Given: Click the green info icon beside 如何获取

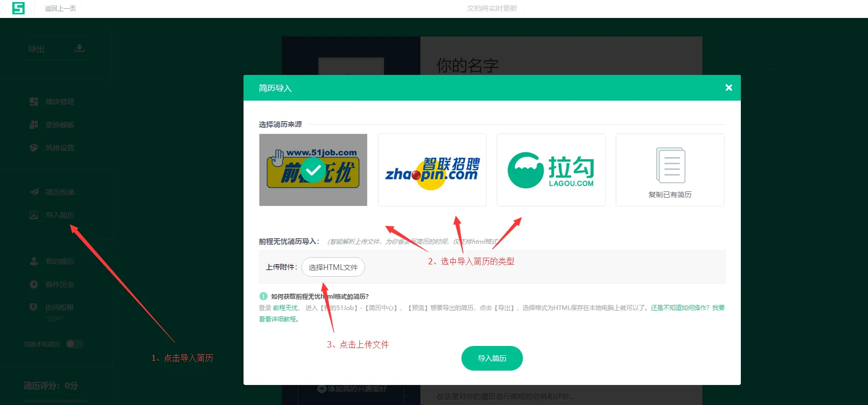Looking at the screenshot, I should tap(264, 296).
